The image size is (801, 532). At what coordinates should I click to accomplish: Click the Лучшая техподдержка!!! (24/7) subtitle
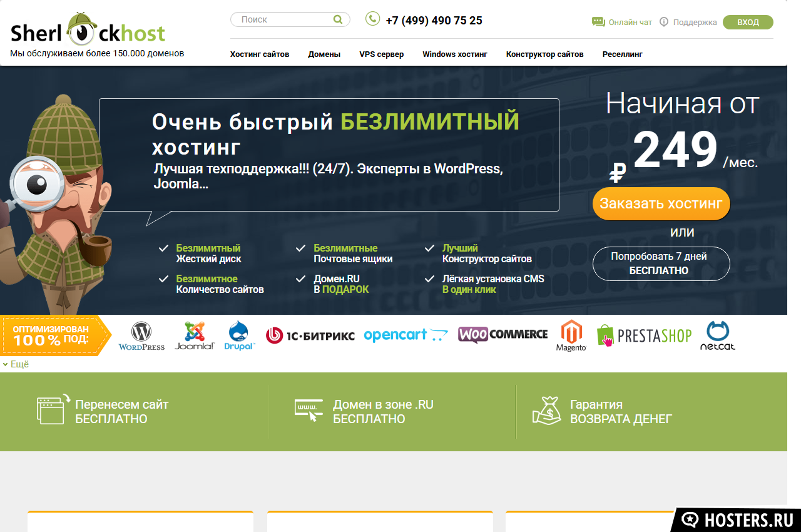click(x=327, y=176)
